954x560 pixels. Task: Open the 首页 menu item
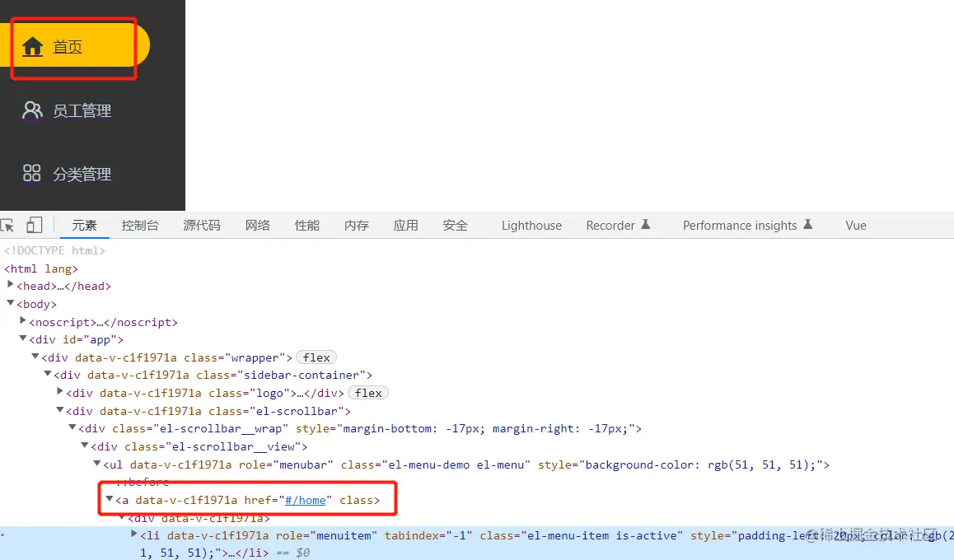(74, 44)
